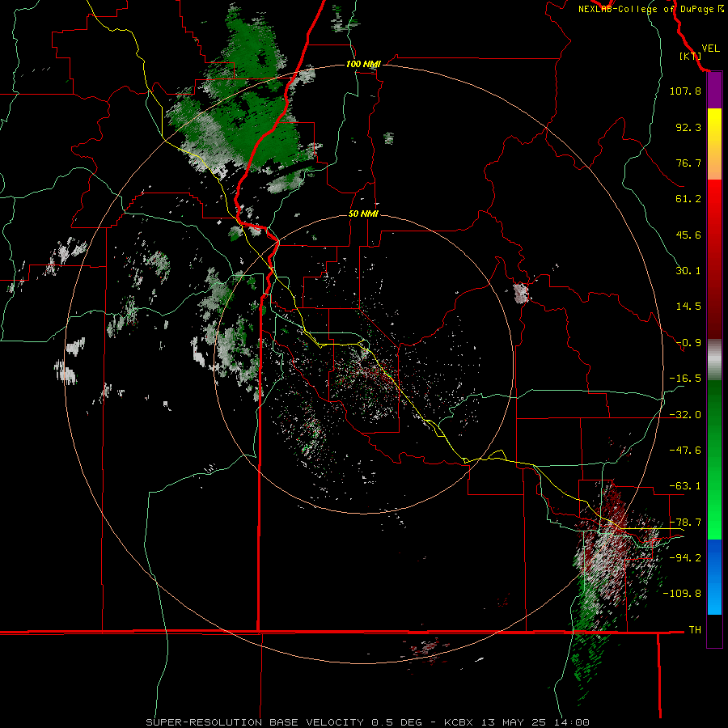Pick the purple segment of the velocity scale
The height and width of the screenshot is (728, 728).
714,90
